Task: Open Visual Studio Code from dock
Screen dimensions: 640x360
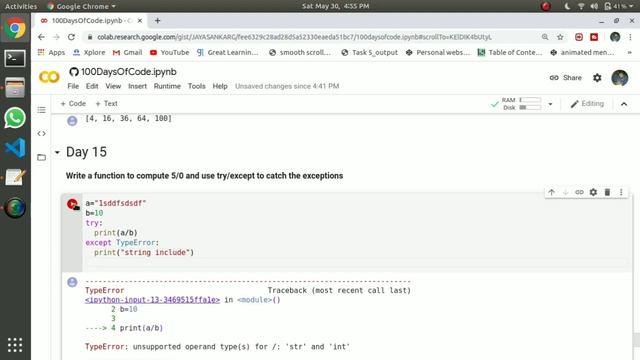Action: 15,148
